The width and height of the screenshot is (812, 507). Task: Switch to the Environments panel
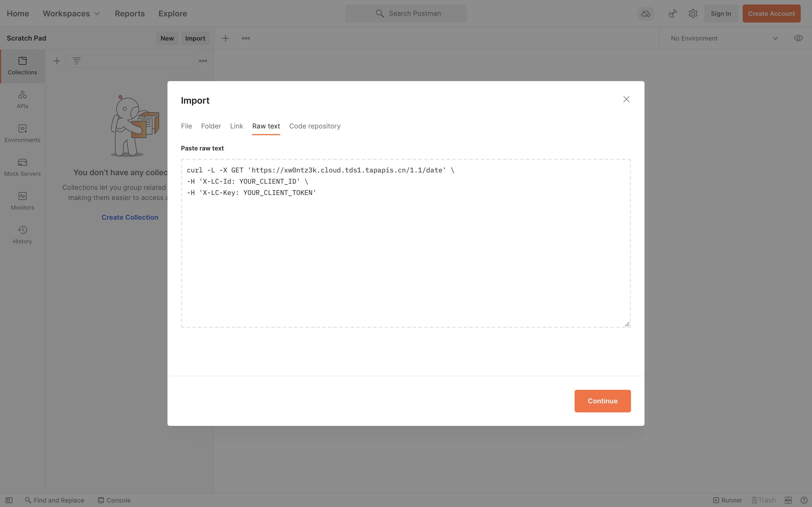click(x=22, y=134)
